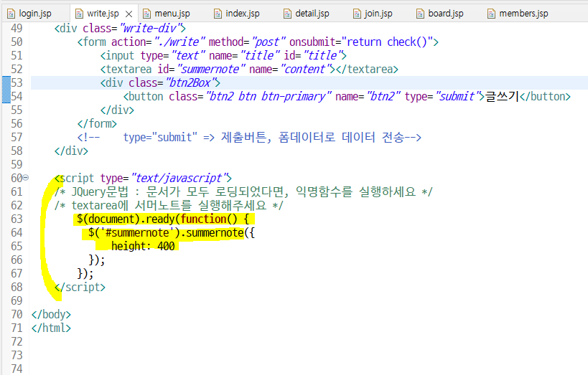Click the "text/javascript" type value

coord(179,178)
